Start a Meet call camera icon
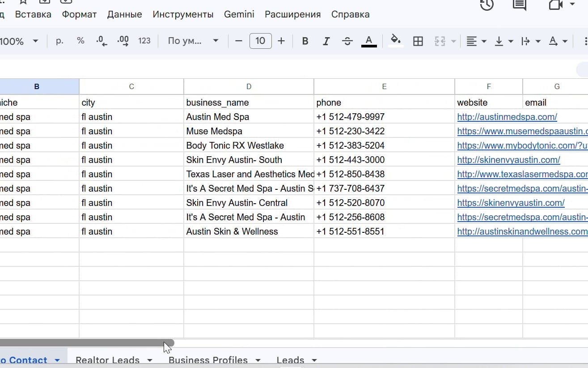This screenshot has height=368, width=588. [x=555, y=4]
